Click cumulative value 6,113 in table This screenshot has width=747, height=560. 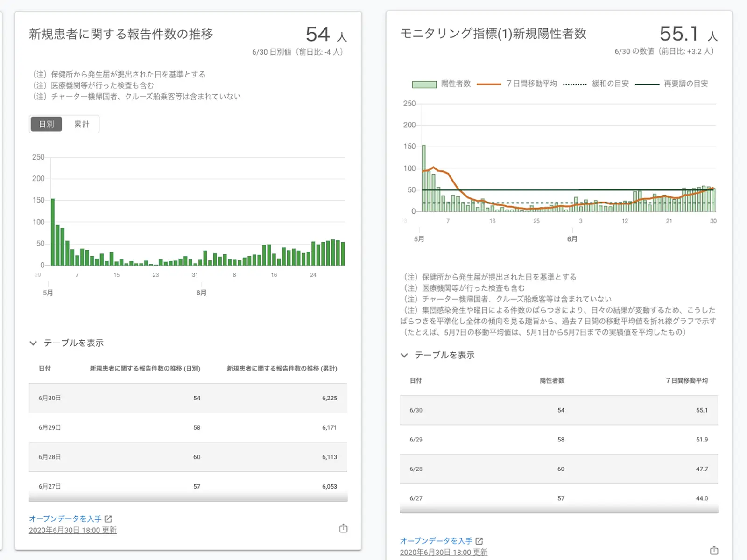329,457
